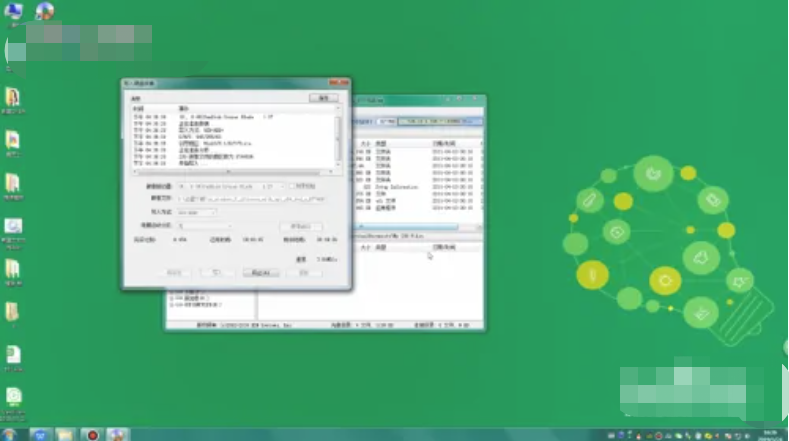Toggle the burn verify checkbox beside disk drive

pyautogui.click(x=290, y=186)
